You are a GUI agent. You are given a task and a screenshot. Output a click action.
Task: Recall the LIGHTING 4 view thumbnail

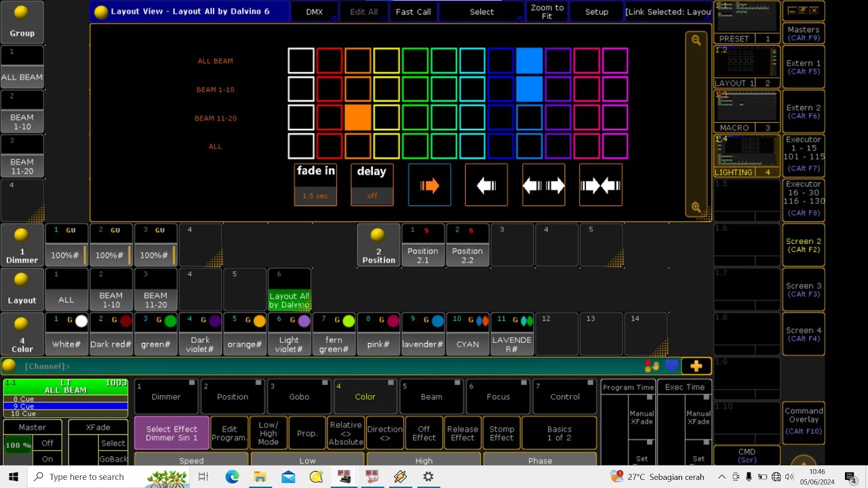[747, 156]
